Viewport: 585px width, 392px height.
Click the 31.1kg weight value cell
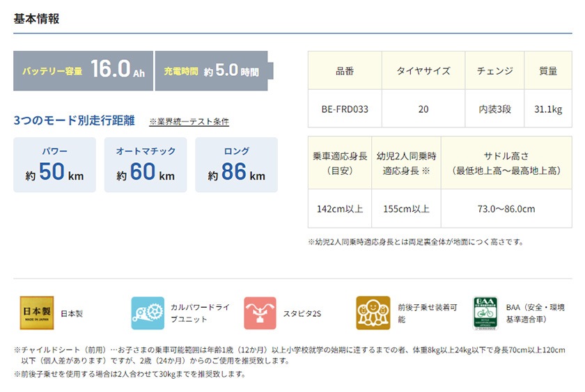548,109
